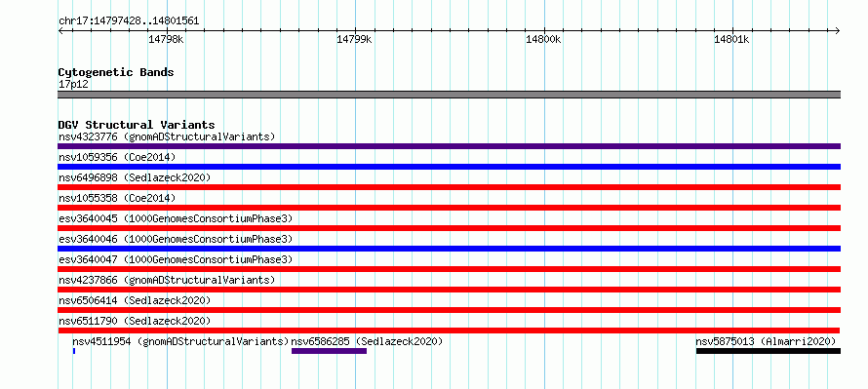Click the red nsv6511790 variant bar
This screenshot has width=868, height=389.
(x=449, y=331)
